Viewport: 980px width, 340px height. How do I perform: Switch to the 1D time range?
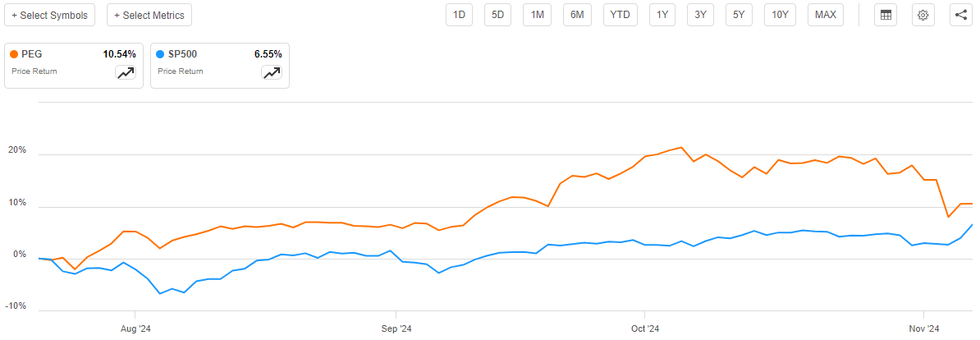pos(460,15)
